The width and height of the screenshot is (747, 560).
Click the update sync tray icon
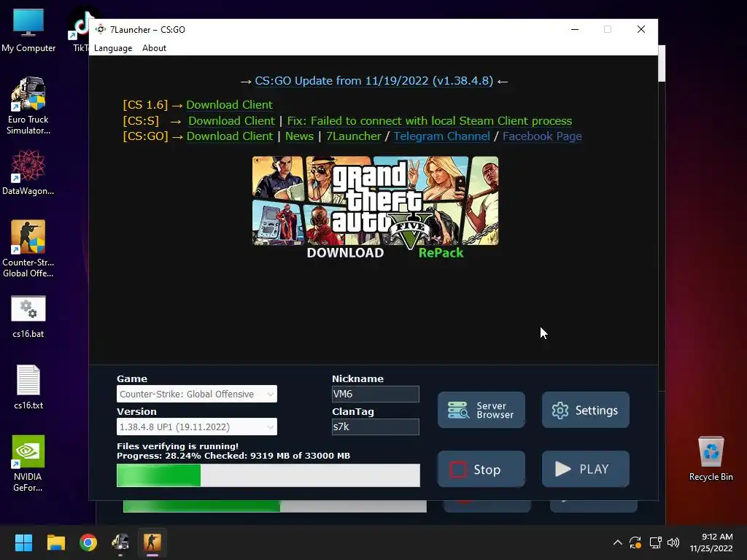pos(635,542)
